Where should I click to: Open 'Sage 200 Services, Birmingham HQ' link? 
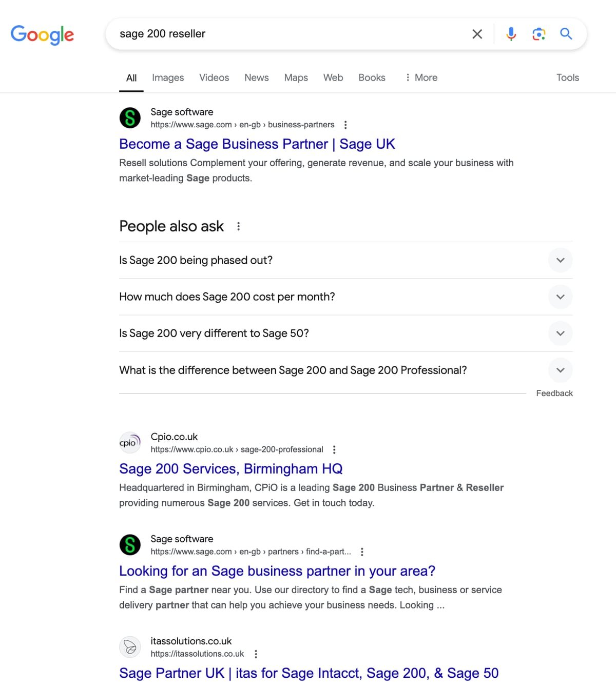coord(231,469)
